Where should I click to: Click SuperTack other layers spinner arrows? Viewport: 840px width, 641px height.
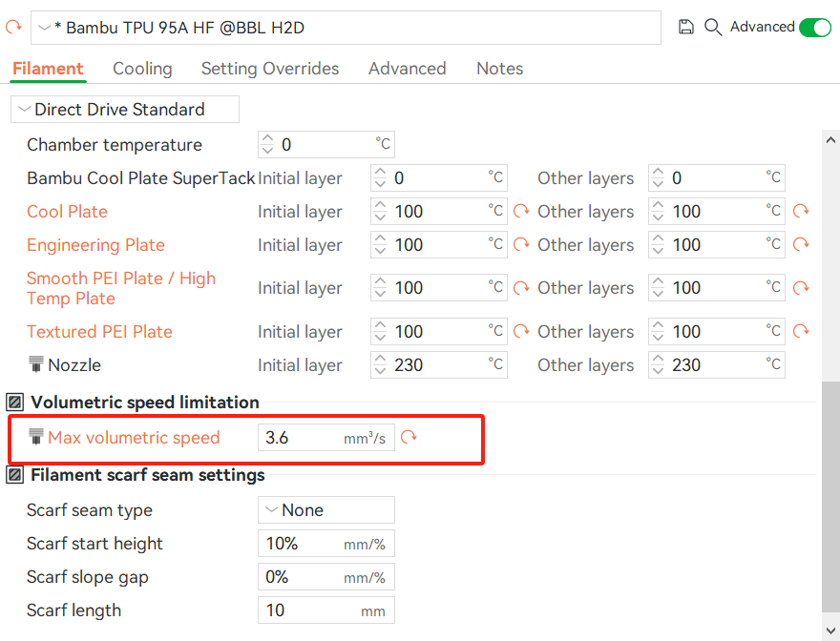pos(658,177)
